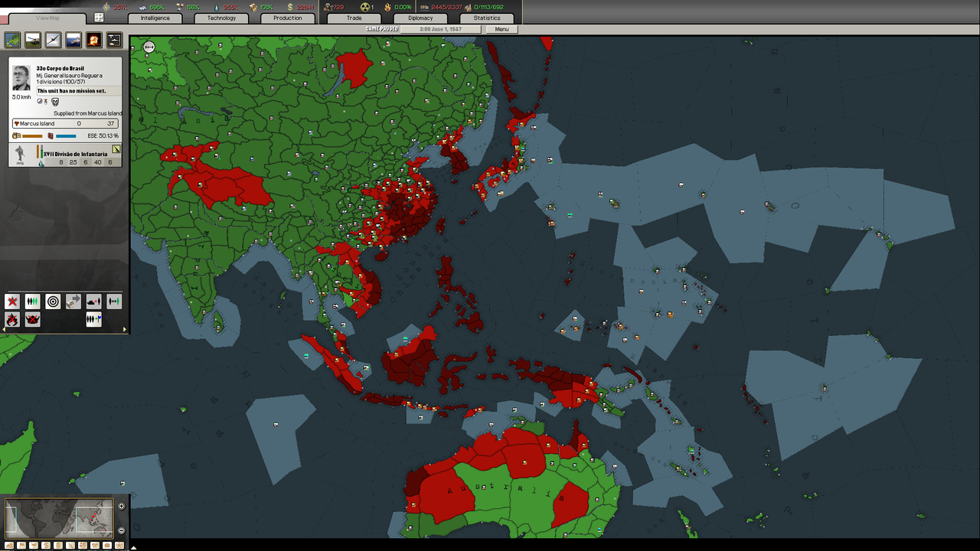Open the terrain map world icon
This screenshot has height=551, width=980.
click(x=12, y=40)
